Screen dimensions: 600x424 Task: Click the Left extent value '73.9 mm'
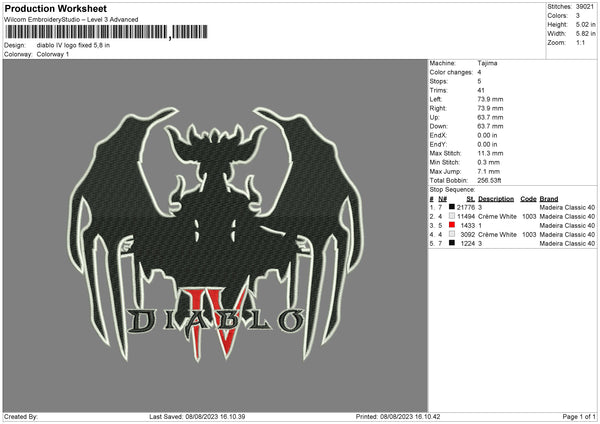490,99
